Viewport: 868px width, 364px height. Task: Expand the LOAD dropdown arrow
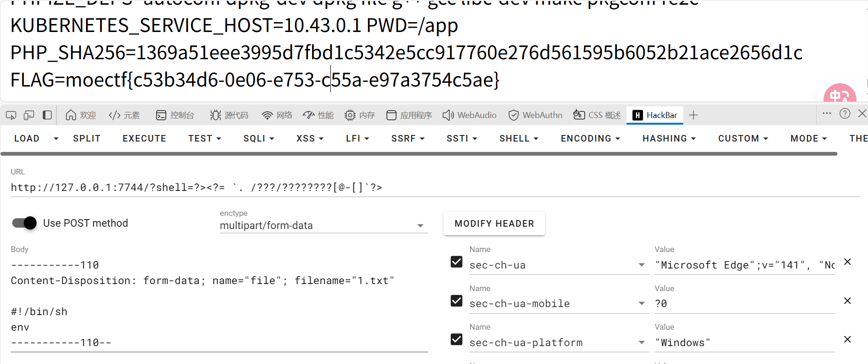click(56, 138)
